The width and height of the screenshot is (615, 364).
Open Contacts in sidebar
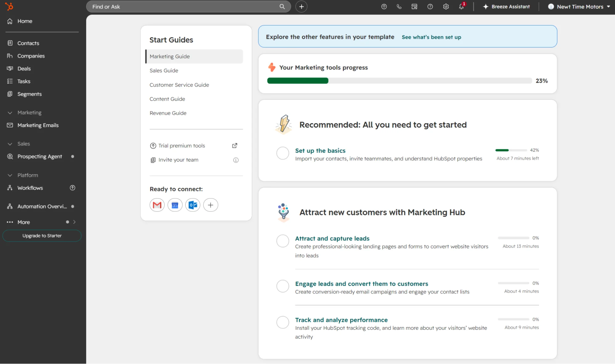coord(28,43)
